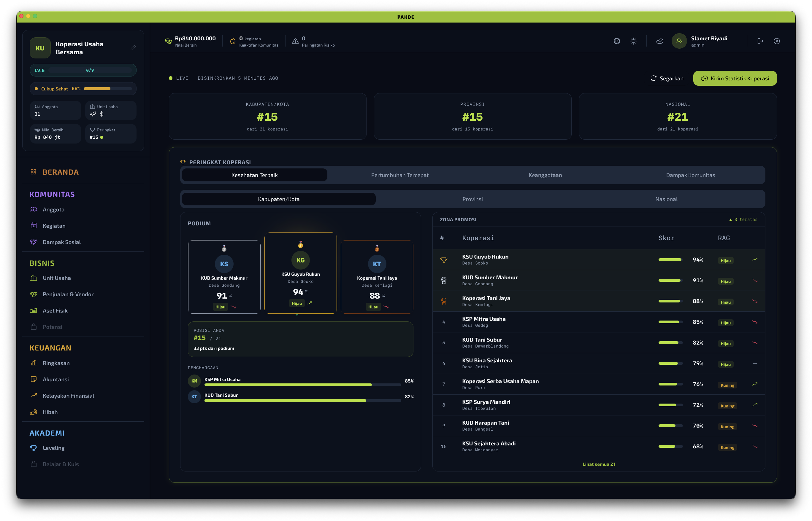
Task: Click the Peringatan Risiko warning triangle icon
Action: tap(295, 41)
